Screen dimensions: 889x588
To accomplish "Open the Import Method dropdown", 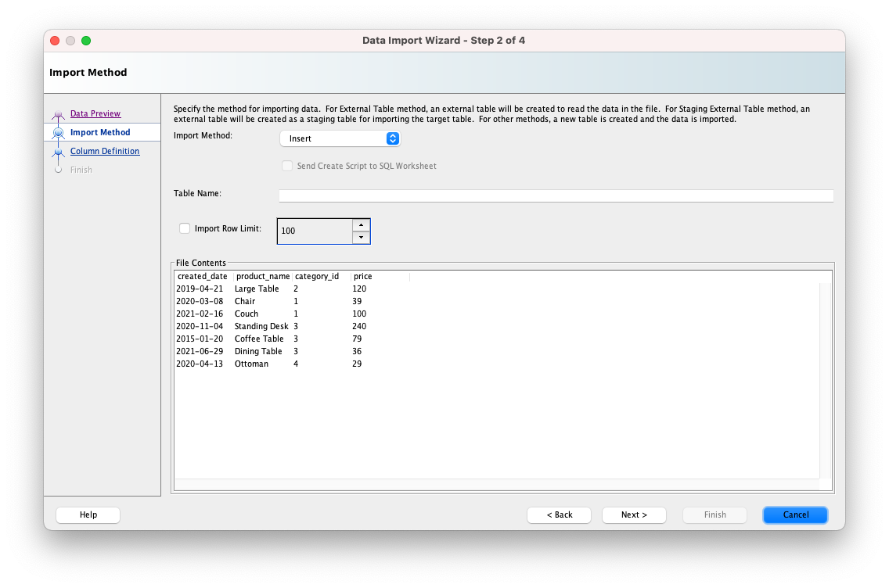I will pyautogui.click(x=340, y=138).
